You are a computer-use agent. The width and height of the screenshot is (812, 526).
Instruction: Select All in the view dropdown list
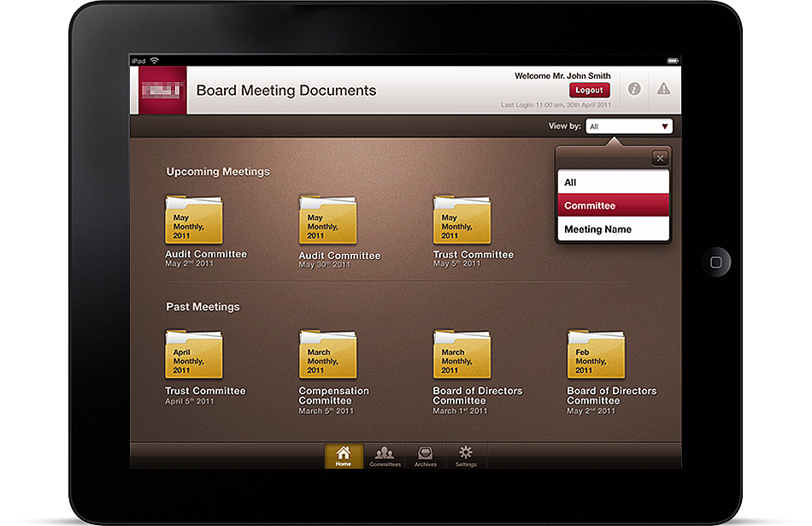click(613, 182)
